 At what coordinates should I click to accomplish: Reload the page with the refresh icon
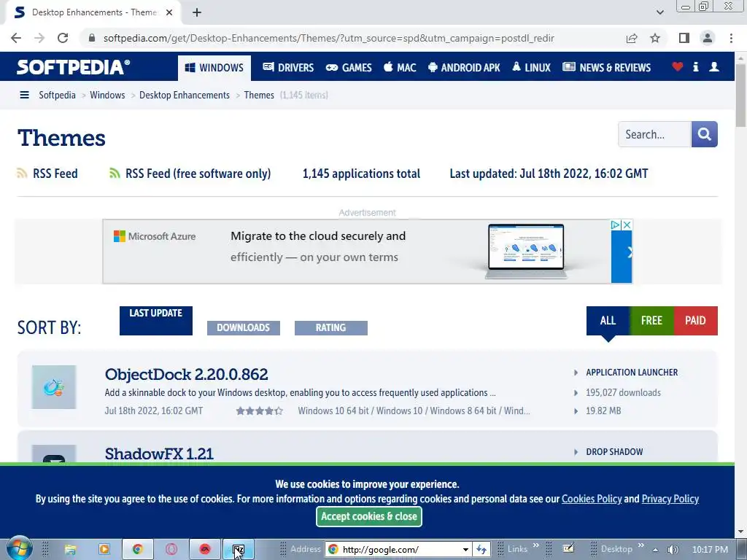point(63,38)
